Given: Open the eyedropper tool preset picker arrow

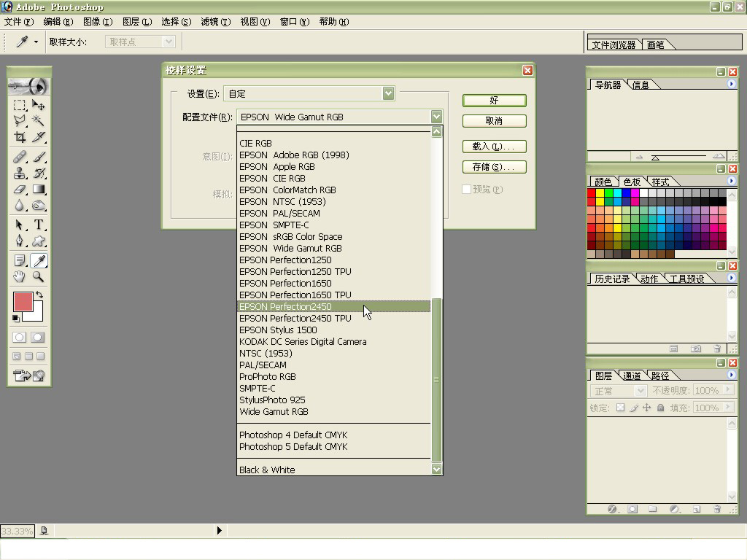Looking at the screenshot, I should point(36,42).
